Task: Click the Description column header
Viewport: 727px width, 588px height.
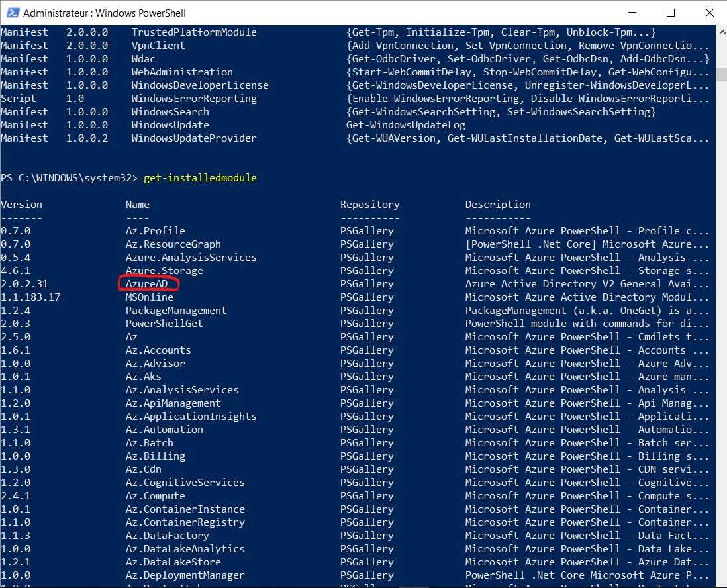Action: [x=498, y=205]
